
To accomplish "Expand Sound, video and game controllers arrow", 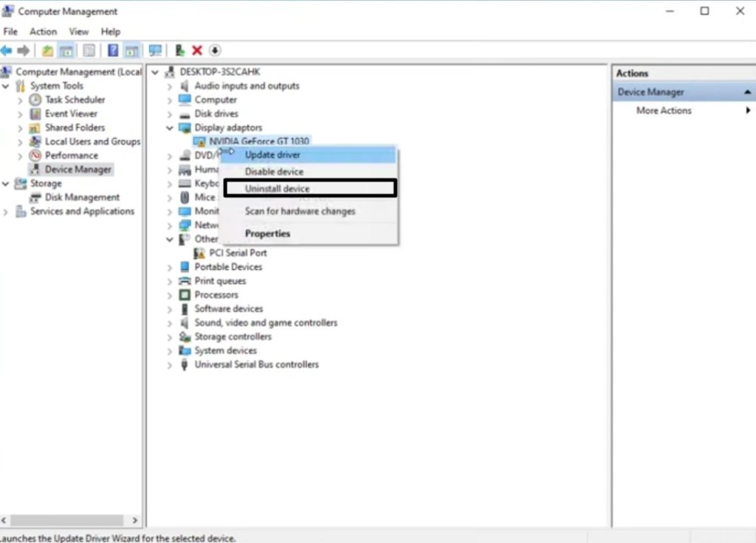I will 169,324.
